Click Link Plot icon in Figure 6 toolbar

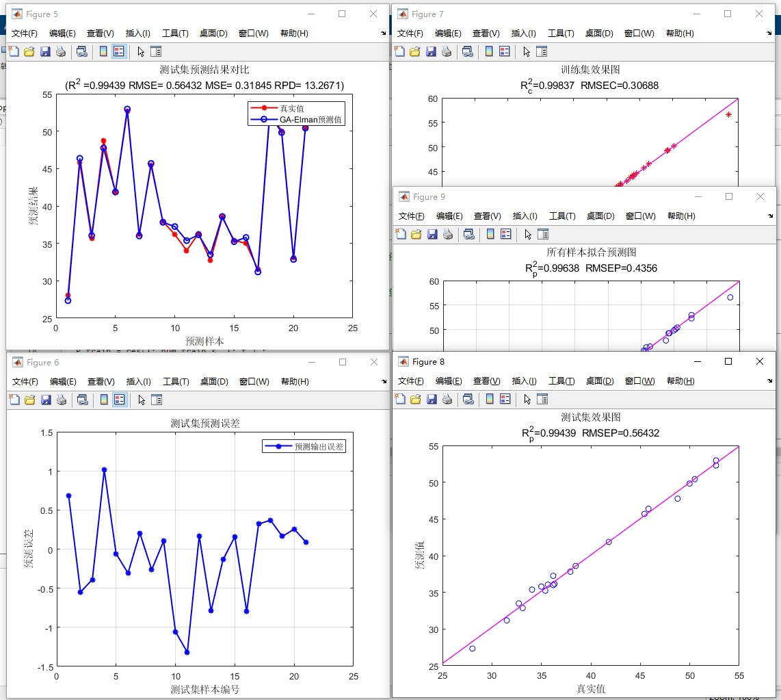83,400
